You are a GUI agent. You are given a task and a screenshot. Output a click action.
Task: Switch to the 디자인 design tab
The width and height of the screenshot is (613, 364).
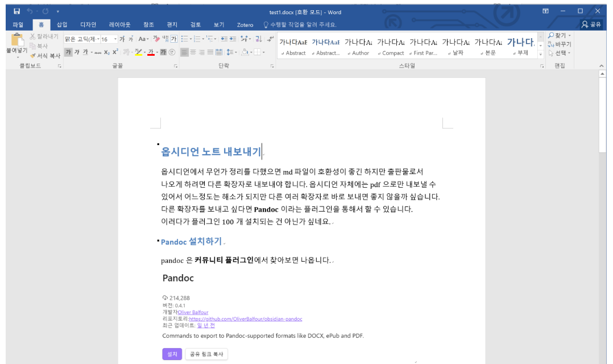88,24
